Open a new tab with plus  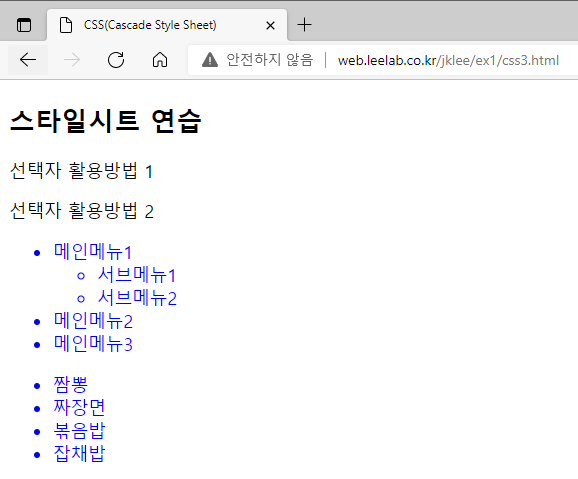point(304,25)
